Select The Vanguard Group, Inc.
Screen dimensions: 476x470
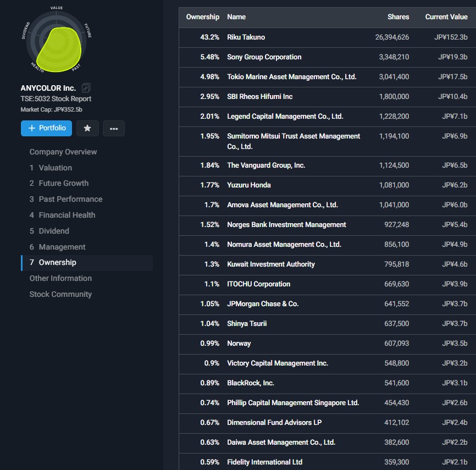point(266,165)
